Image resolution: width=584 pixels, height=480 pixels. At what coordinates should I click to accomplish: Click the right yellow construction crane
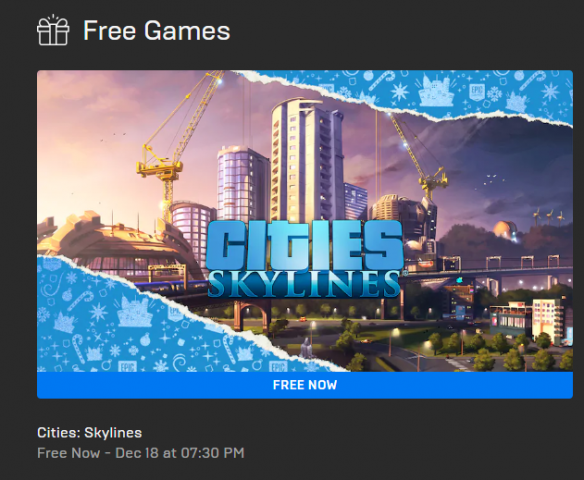[x=419, y=156]
